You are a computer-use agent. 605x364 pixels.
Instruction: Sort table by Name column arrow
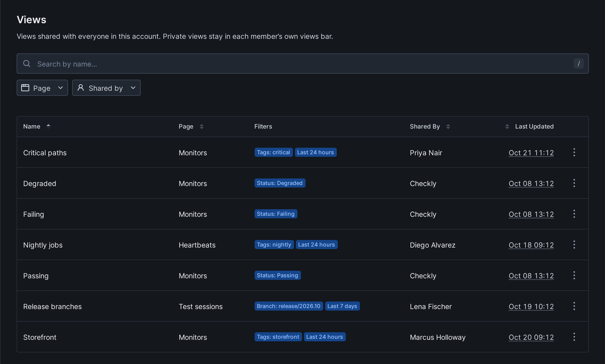point(48,126)
